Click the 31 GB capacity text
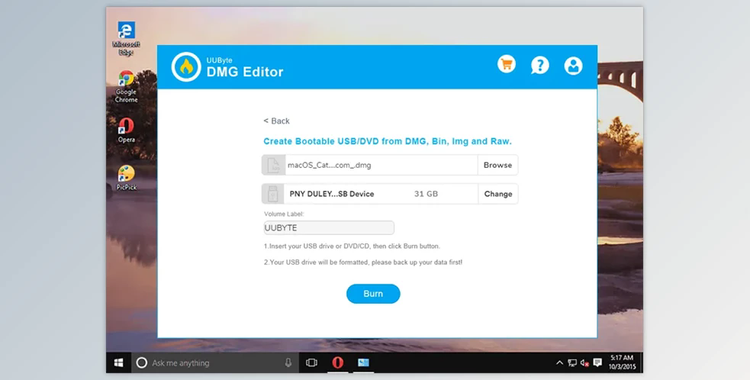Viewport: 750px width, 380px height. [426, 194]
